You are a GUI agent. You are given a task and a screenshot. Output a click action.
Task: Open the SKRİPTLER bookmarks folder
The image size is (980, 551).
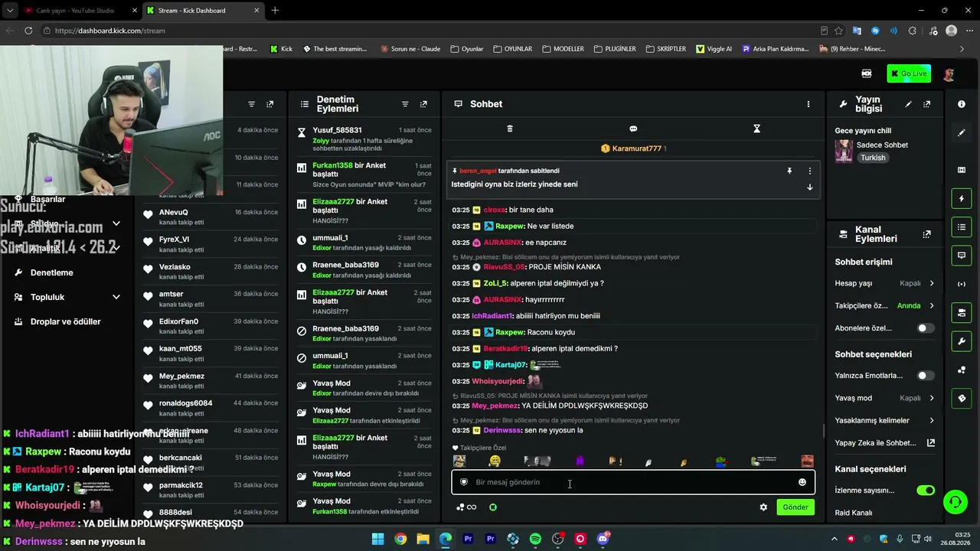tap(665, 49)
